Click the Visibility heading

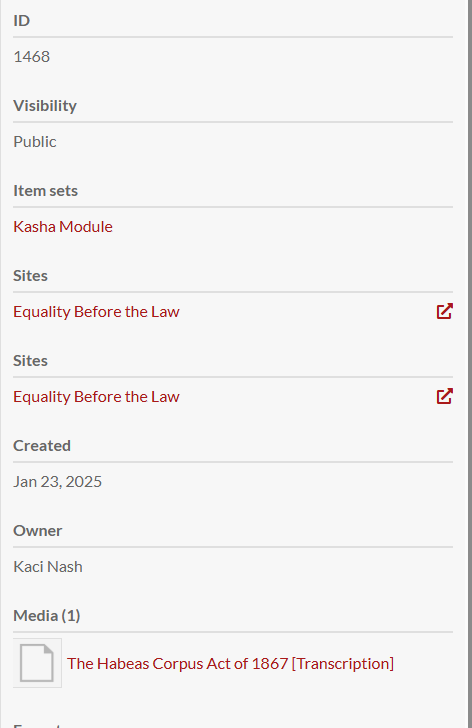[x=45, y=105]
